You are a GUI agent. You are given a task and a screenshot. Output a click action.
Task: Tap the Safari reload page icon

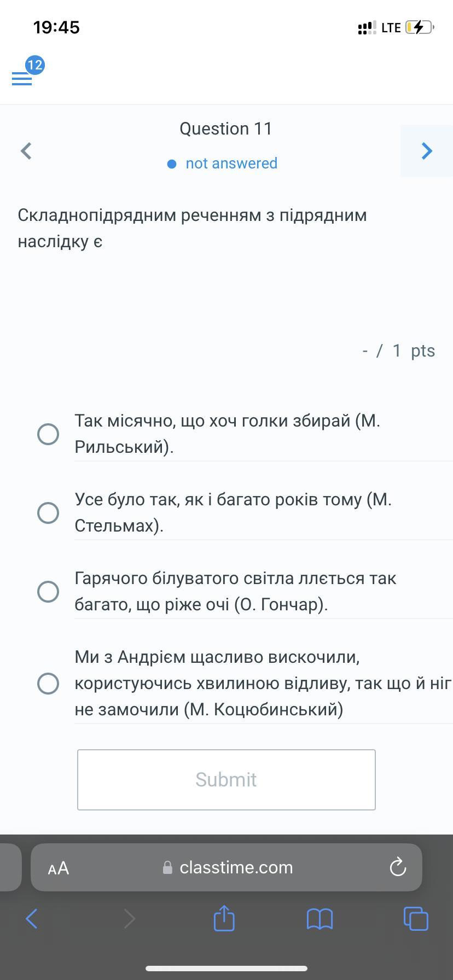coord(398,867)
